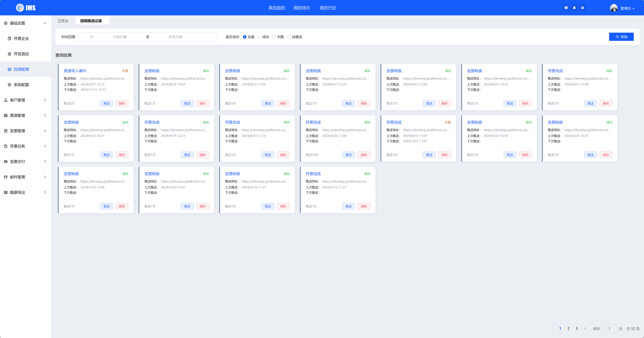This screenshot has height=338, width=644.
Task: Open 我的待办 in top navigation
Action: coord(301,8)
